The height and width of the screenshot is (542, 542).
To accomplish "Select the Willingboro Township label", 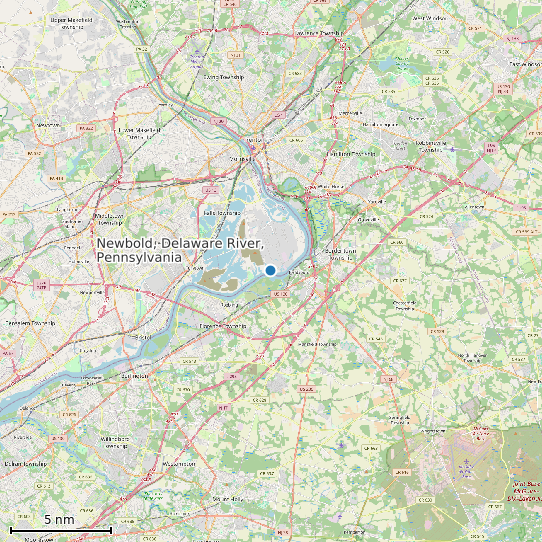I will click(115, 442).
